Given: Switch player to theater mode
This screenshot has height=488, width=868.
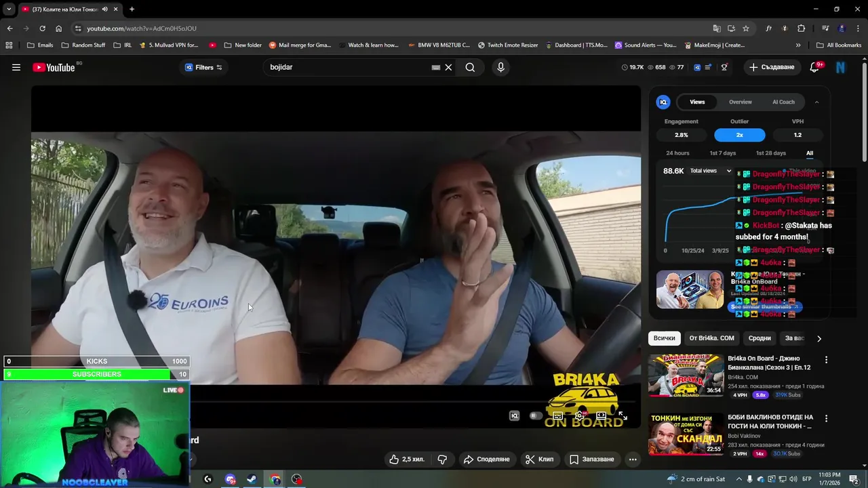Looking at the screenshot, I should (x=601, y=415).
